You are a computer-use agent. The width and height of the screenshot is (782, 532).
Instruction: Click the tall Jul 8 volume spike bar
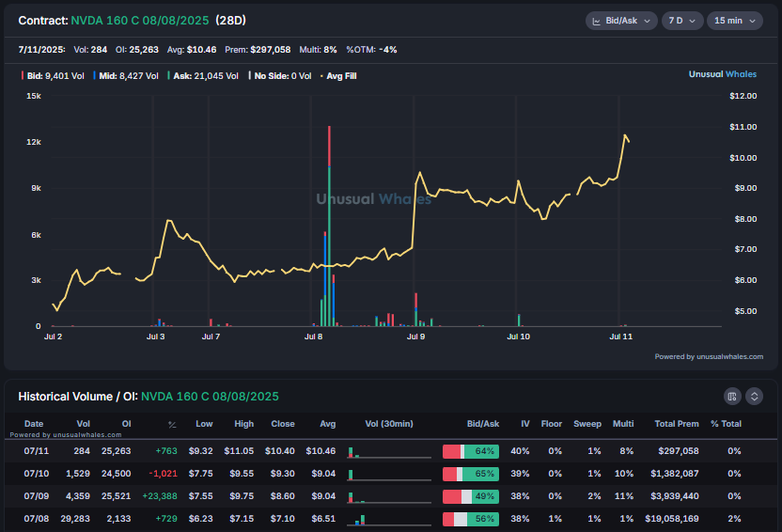[329, 226]
